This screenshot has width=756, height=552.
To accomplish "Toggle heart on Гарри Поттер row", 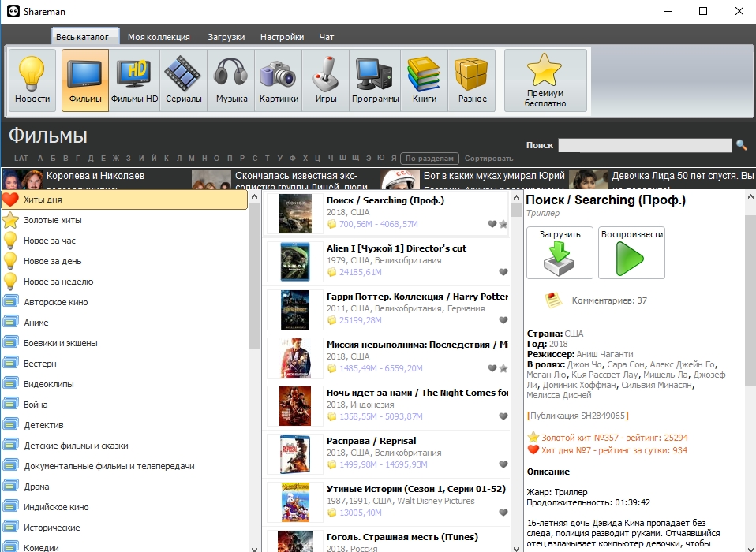I will coord(503,320).
